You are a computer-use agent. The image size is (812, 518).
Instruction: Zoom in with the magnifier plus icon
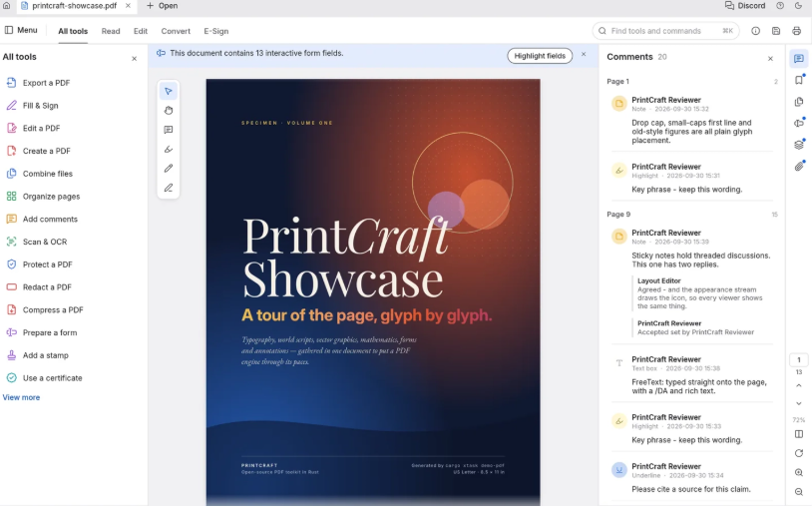[799, 472]
